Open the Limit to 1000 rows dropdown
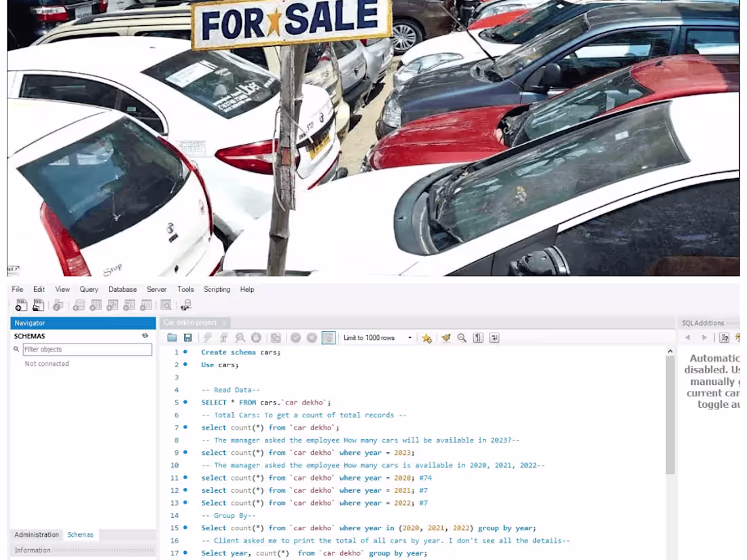Screen dimensions: 747x560 point(408,337)
